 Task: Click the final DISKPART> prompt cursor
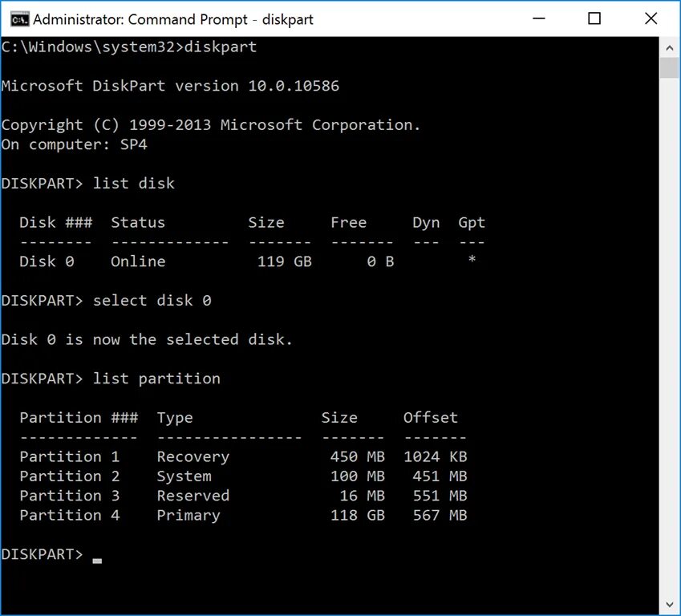(x=97, y=561)
